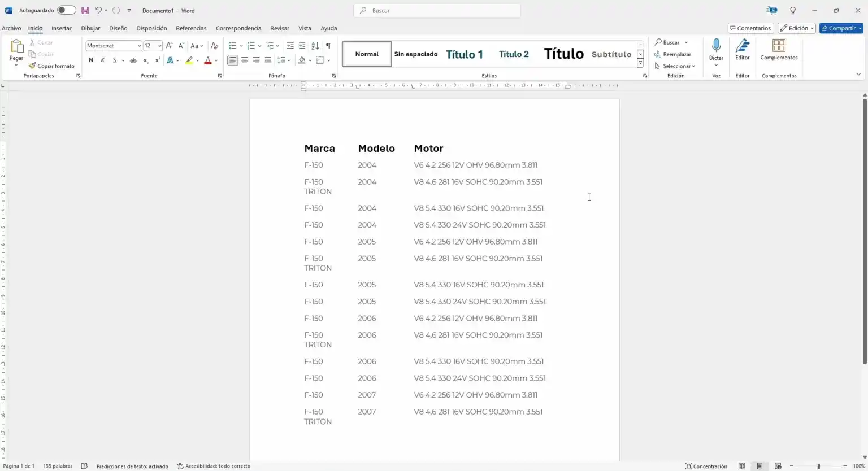Switch to the Diseño tab
The image size is (868, 471).
click(x=118, y=28)
